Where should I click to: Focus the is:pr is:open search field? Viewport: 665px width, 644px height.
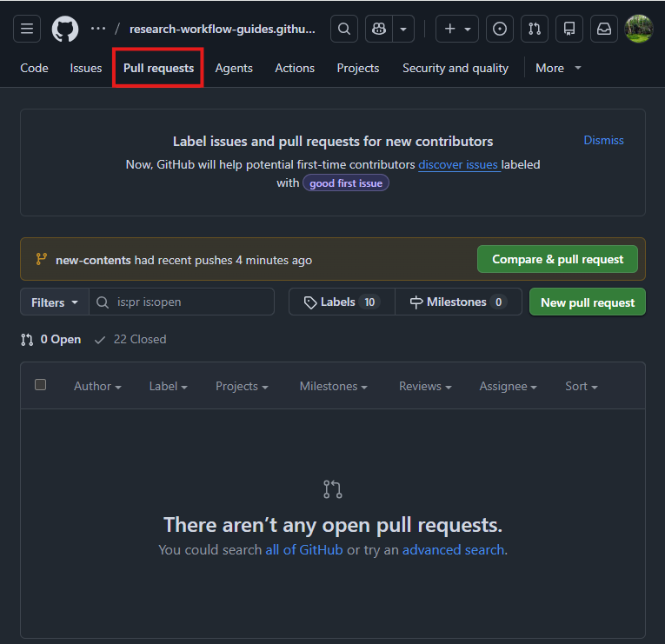(x=182, y=302)
